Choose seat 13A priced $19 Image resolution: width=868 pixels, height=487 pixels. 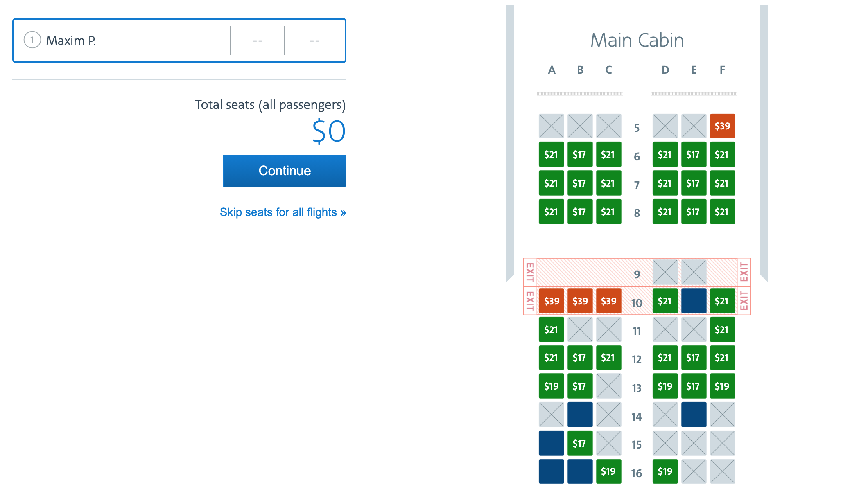point(551,386)
